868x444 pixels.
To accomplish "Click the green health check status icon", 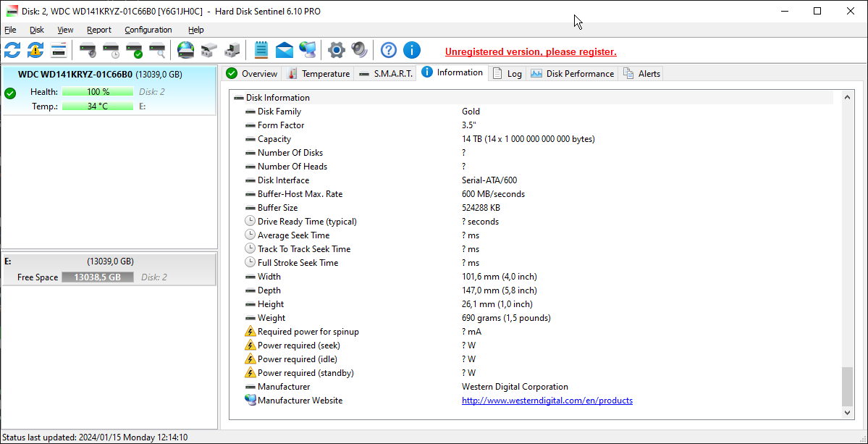I will click(x=10, y=93).
